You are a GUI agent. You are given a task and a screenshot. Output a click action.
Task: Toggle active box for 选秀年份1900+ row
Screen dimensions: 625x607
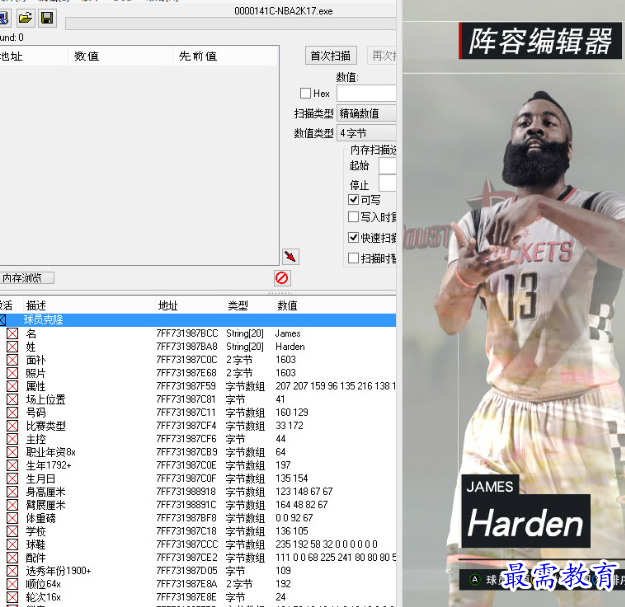[x=12, y=570]
